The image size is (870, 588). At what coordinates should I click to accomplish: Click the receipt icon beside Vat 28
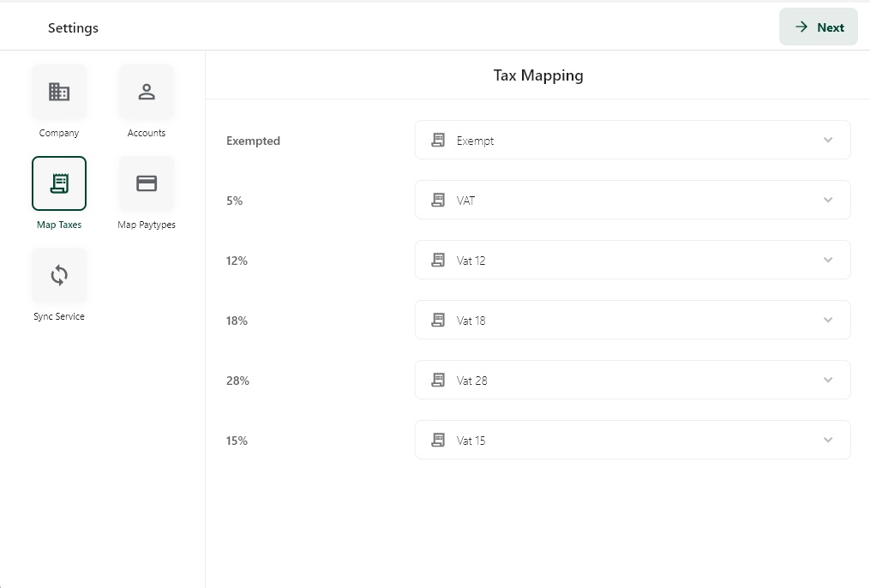pyautogui.click(x=438, y=381)
